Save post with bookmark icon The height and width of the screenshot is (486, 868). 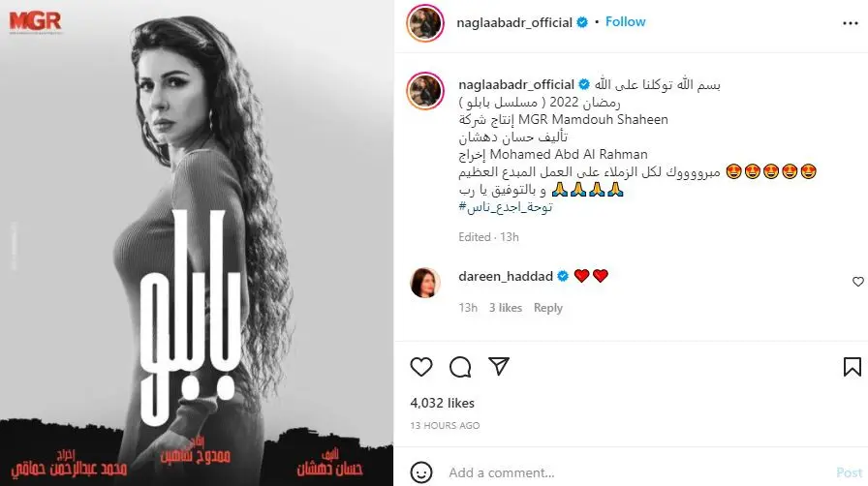pos(852,367)
